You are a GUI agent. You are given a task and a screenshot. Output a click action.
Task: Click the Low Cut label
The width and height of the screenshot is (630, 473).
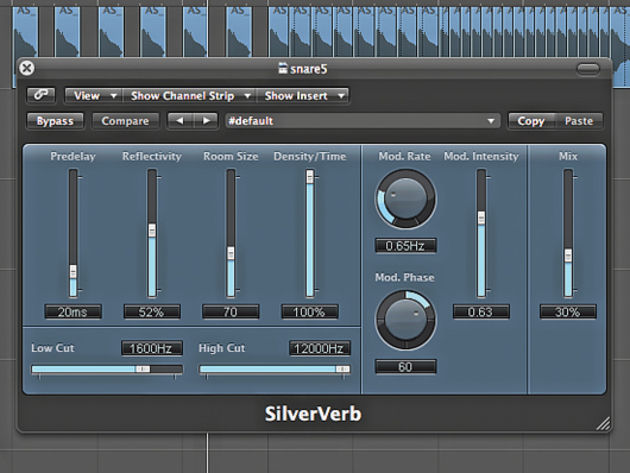[x=53, y=348]
